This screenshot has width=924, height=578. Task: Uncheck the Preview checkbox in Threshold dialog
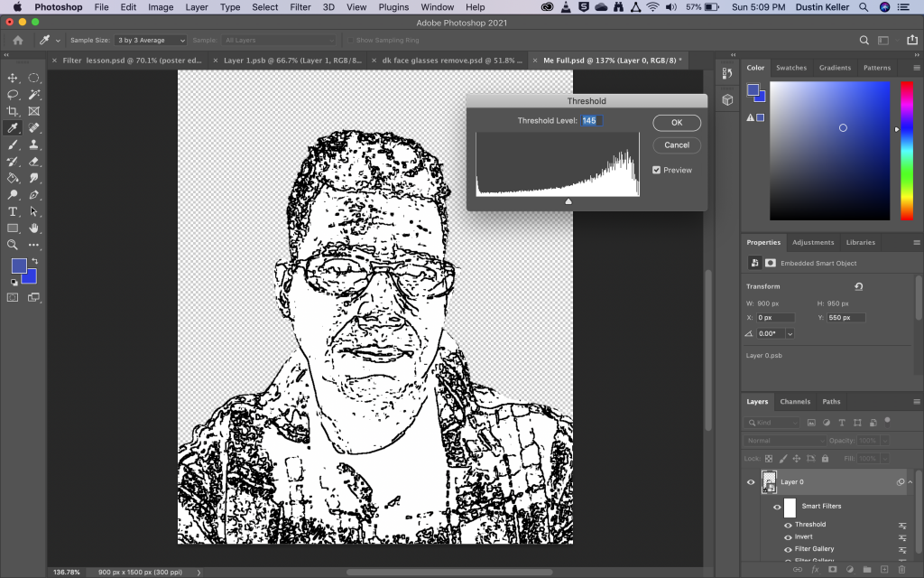pyautogui.click(x=656, y=170)
